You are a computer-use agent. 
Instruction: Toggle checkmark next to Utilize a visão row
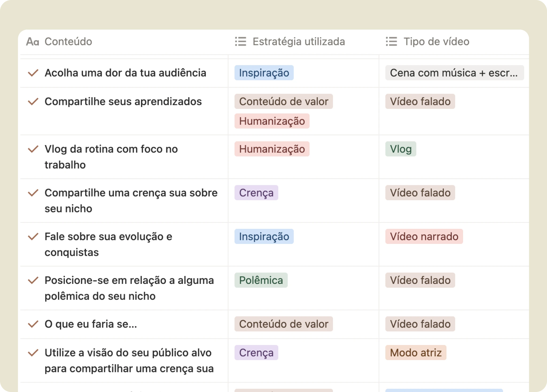33,353
